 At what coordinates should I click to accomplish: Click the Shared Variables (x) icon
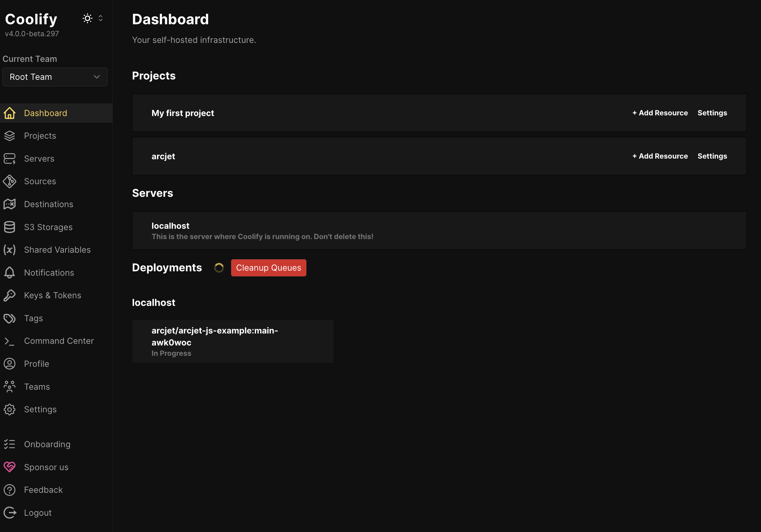[x=10, y=250]
